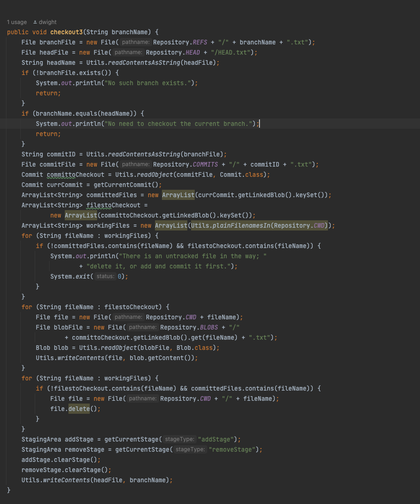420x504 pixels.
Task: Click 'Utils.writeContents(headFile, branchName)' statement
Action: coord(97,480)
